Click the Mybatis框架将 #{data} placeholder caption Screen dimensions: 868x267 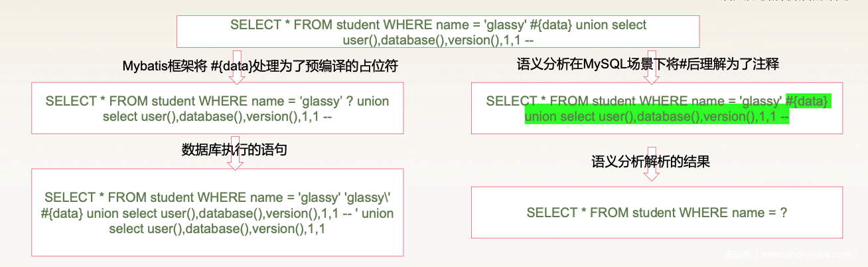(x=260, y=66)
